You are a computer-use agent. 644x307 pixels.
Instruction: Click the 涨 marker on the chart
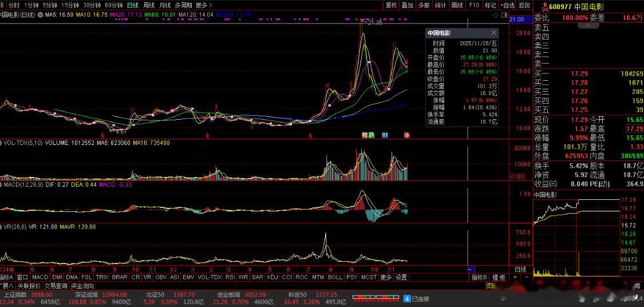(x=406, y=135)
